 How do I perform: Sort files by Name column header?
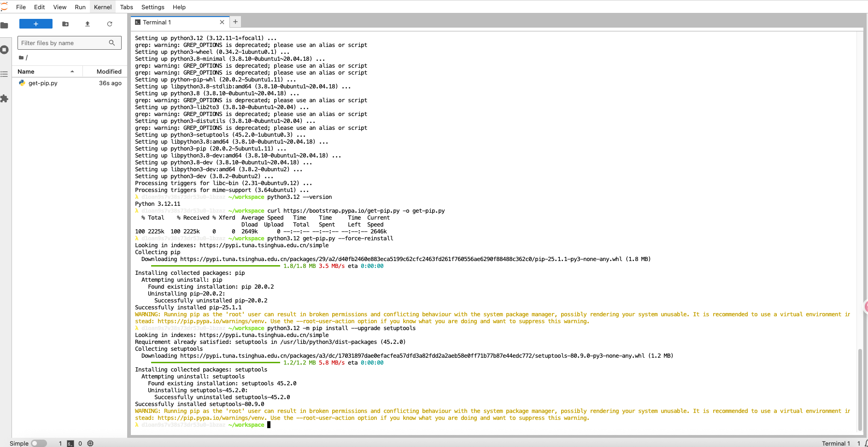tap(46, 71)
